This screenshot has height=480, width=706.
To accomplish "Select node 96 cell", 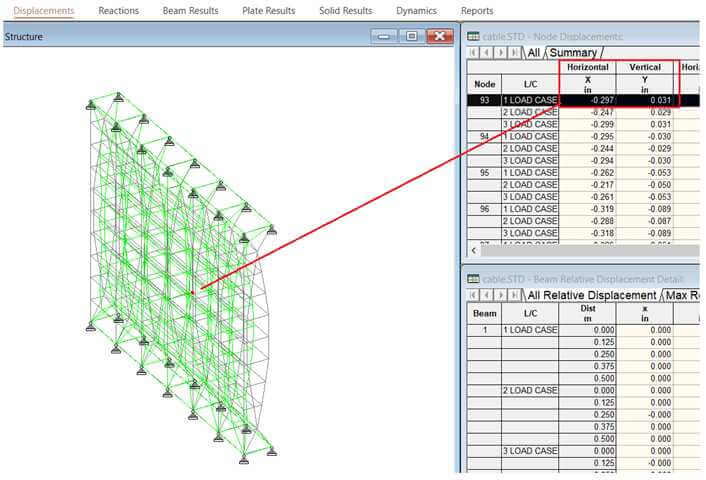I will [484, 209].
